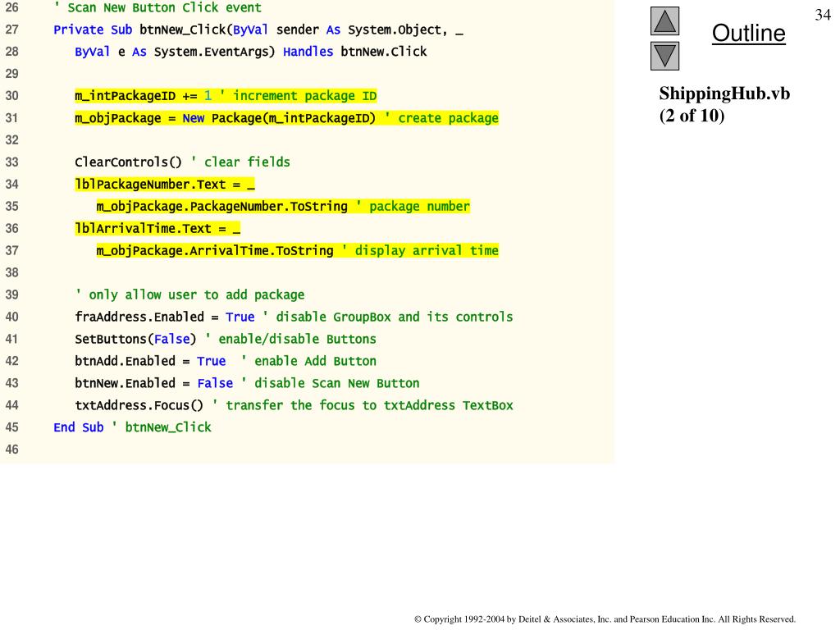Click the copyright notice text
Viewport: 840px width, 630px height.
605,619
